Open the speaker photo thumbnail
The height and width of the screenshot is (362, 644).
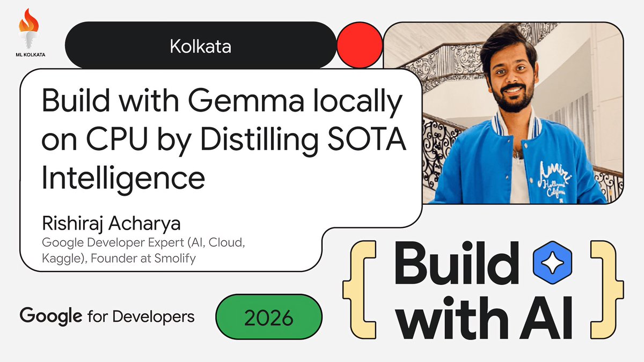click(x=504, y=114)
